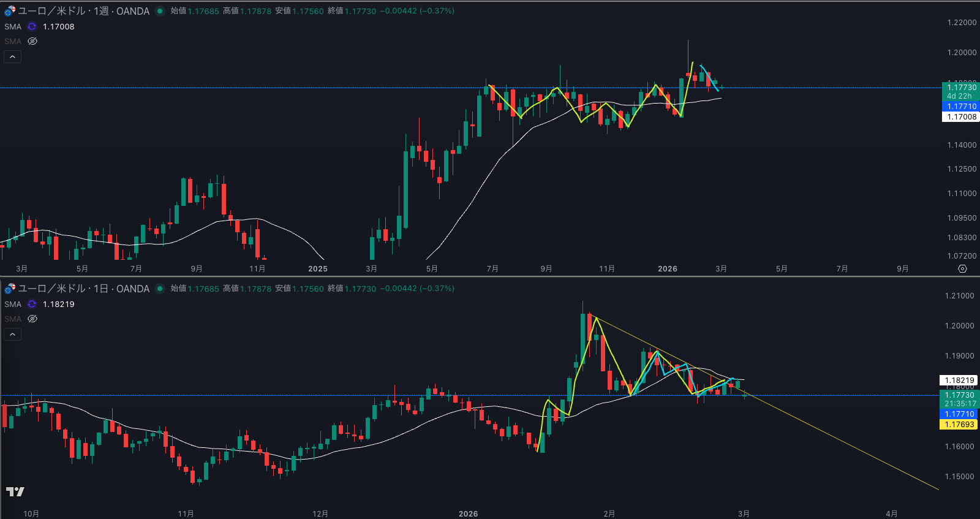Click the 1.17730 current price label on weekly axis
This screenshot has width=980, height=519.
[x=961, y=88]
